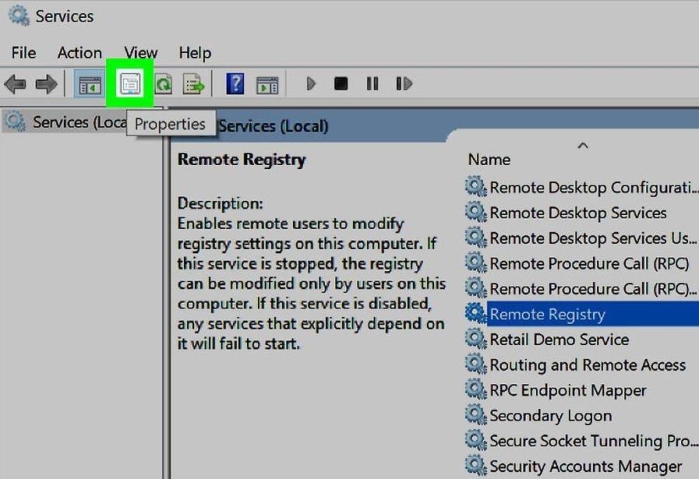The image size is (699, 479).
Task: Open the blue Help question-mark icon
Action: (x=235, y=84)
